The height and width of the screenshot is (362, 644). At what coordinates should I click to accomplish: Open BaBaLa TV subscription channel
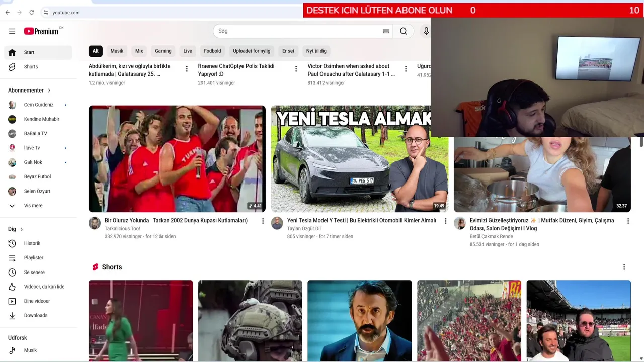38,134
